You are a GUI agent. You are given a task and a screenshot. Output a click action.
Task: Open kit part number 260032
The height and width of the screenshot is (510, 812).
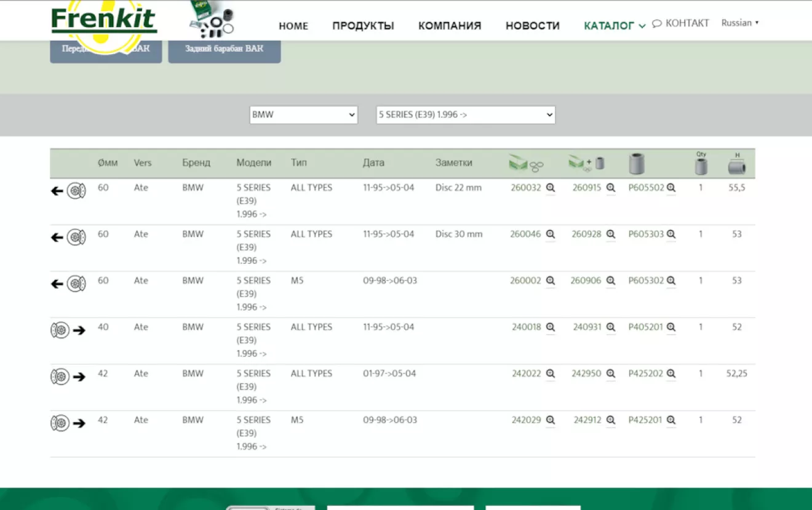coord(526,188)
